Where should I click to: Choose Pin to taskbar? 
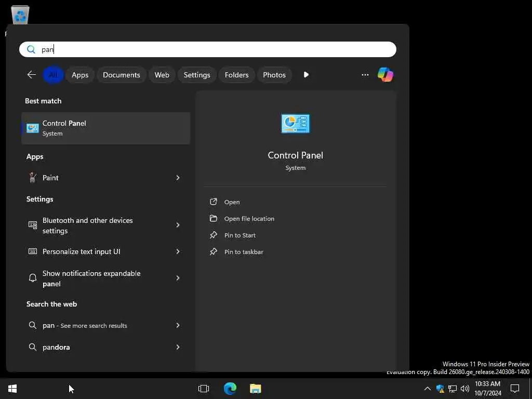click(244, 252)
